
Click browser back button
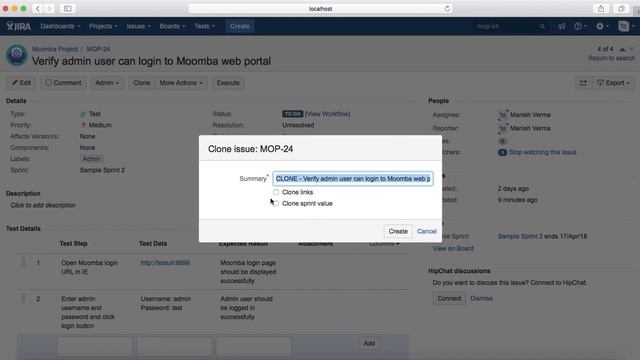point(38,9)
